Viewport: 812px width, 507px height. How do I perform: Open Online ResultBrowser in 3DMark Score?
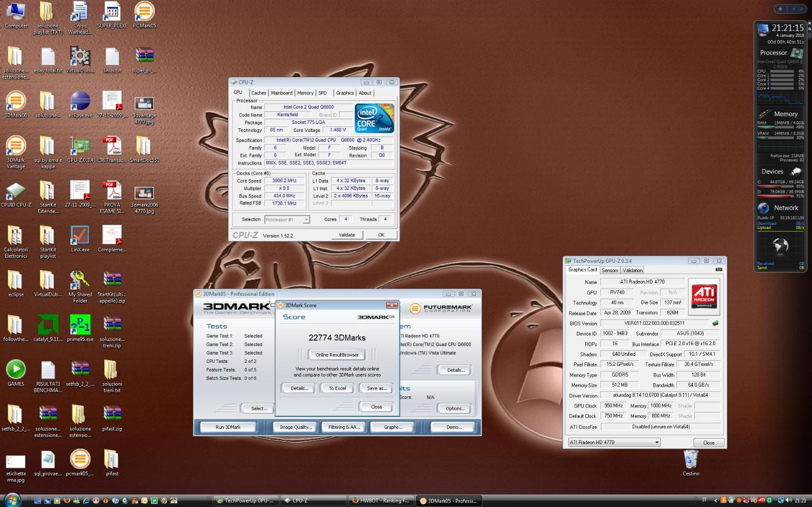337,355
